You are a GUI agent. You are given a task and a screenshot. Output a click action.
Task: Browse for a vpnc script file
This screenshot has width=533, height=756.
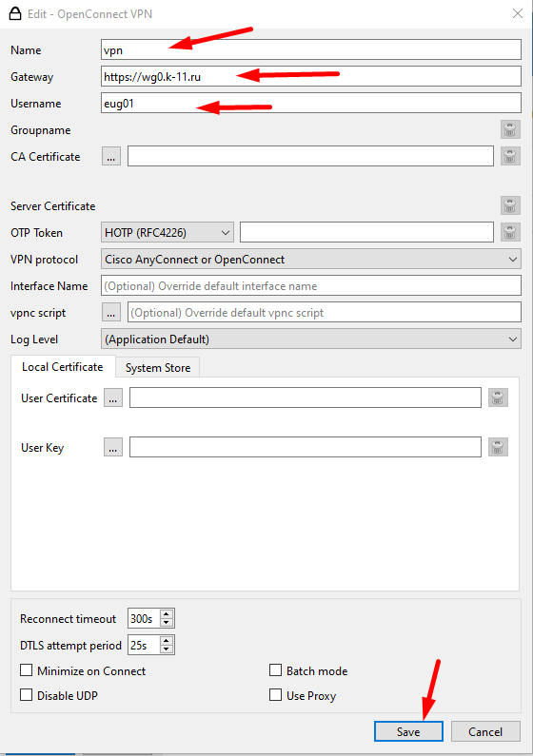click(x=111, y=313)
